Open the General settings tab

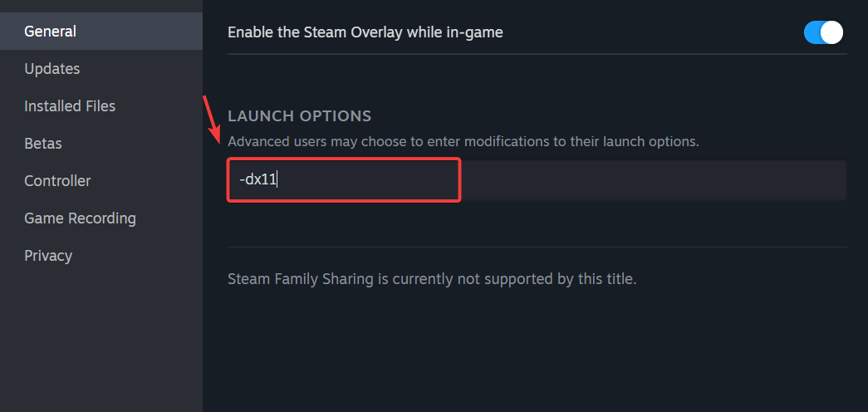click(51, 32)
